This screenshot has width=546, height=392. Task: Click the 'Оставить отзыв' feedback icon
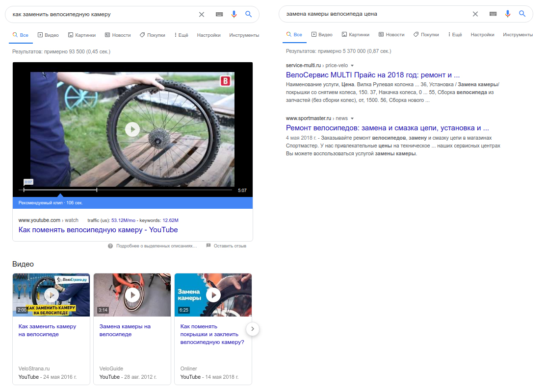click(208, 245)
